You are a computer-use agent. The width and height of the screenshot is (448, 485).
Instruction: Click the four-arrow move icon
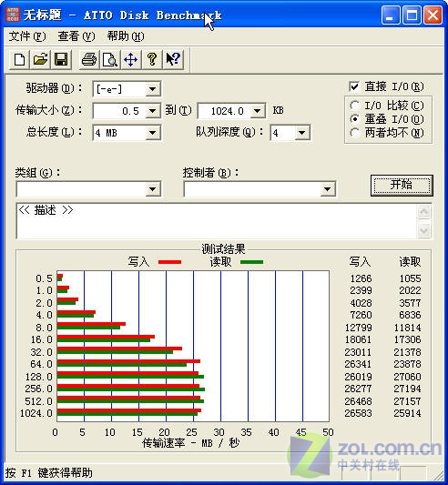130,59
